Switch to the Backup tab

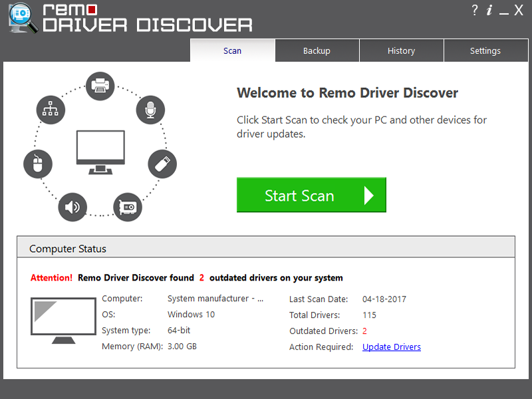coord(317,51)
